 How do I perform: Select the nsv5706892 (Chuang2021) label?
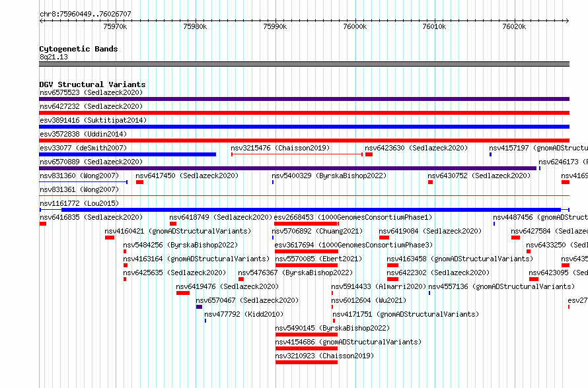click(317, 231)
